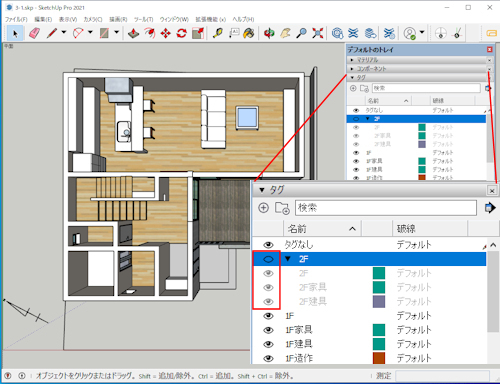
Task: Click the user account sign-in icon
Action: tap(410, 33)
